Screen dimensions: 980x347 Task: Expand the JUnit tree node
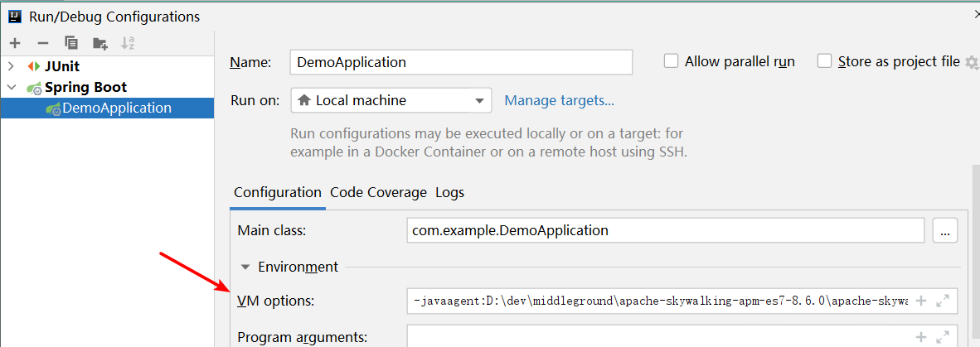point(12,66)
